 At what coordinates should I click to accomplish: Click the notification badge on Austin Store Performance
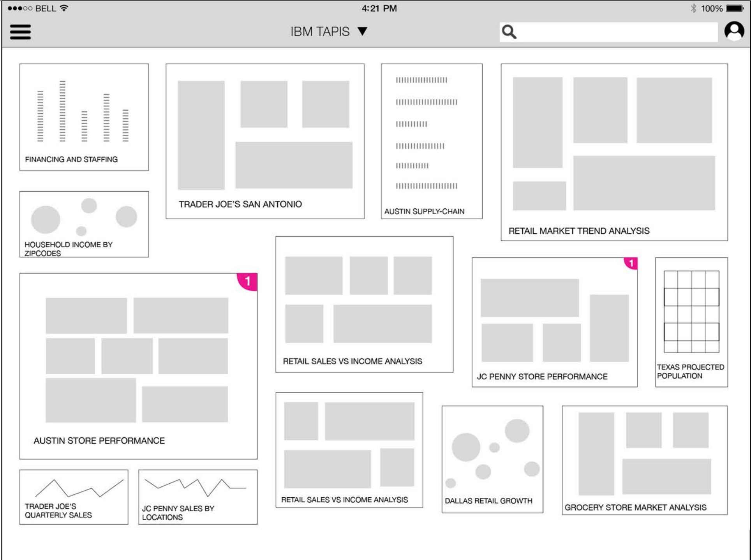[x=248, y=281]
